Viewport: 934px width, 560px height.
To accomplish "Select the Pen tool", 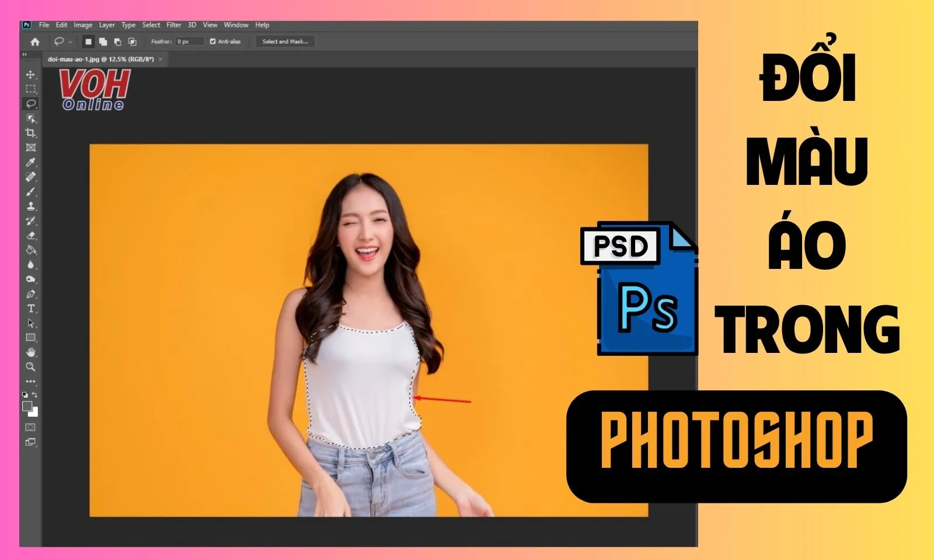I will (x=30, y=293).
